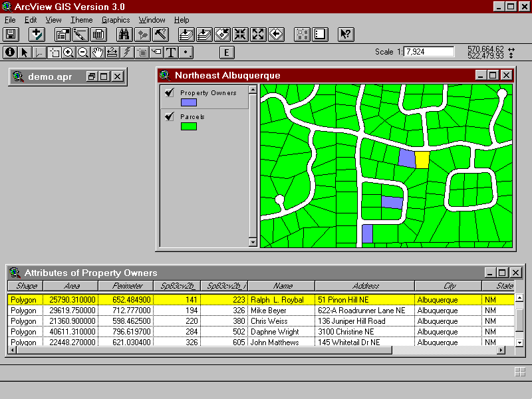Click the Scale 1: input field

click(428, 52)
